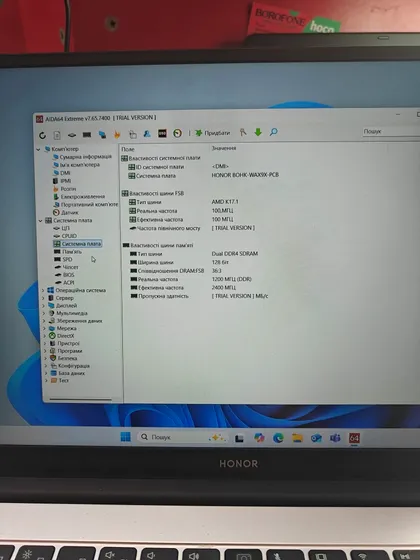Click the Значення column header
Viewport: 420px width, 560px height.
224,148
